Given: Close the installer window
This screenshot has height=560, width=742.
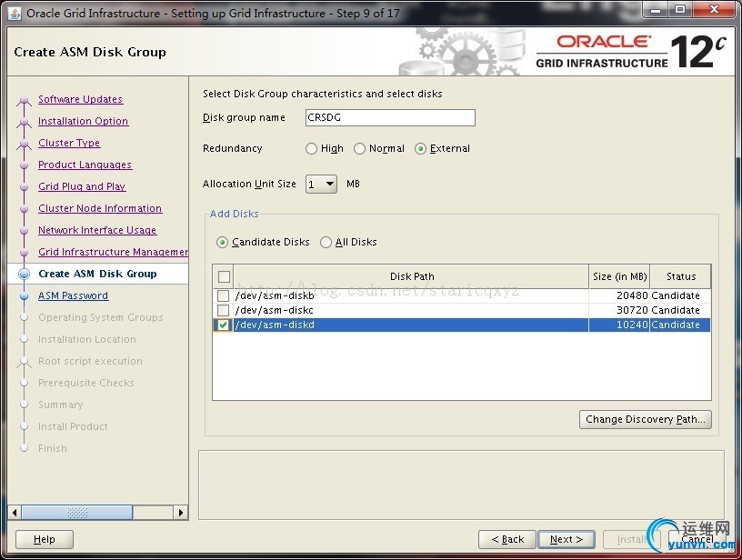Looking at the screenshot, I should 714,9.
